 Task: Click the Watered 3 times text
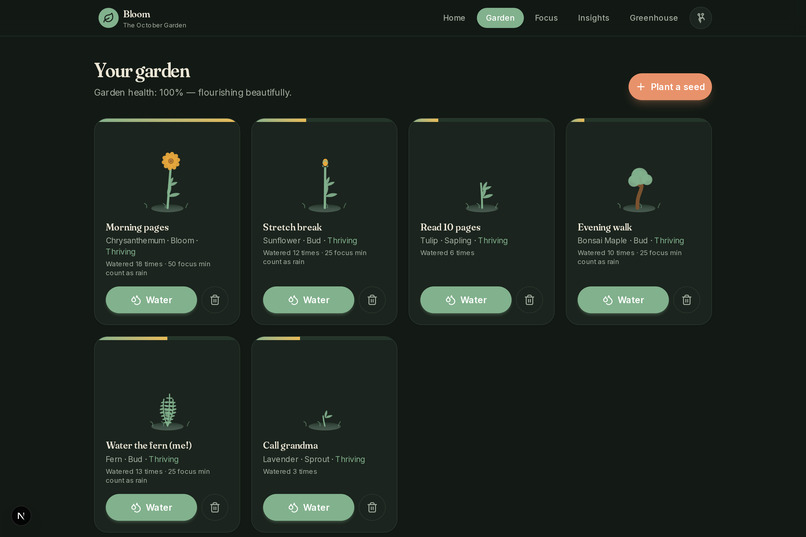(x=290, y=472)
